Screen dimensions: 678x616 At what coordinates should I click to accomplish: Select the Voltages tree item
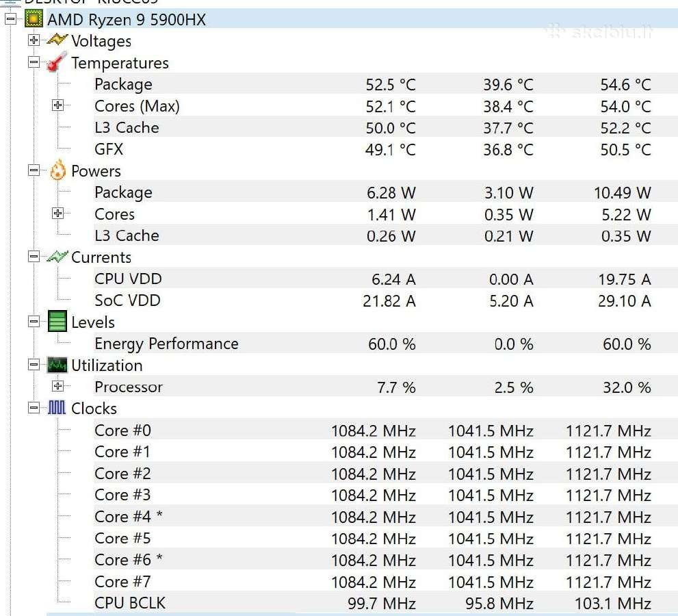point(101,41)
